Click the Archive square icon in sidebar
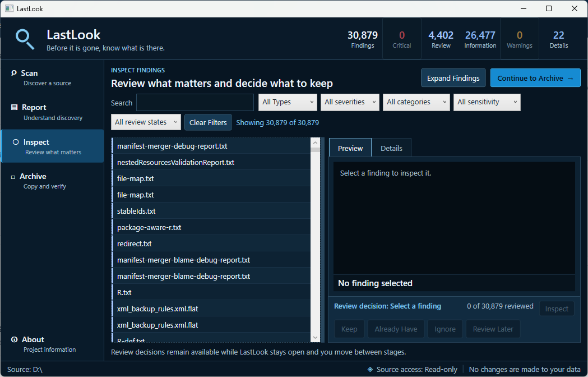Viewport: 588px width, 377px height. (x=13, y=177)
